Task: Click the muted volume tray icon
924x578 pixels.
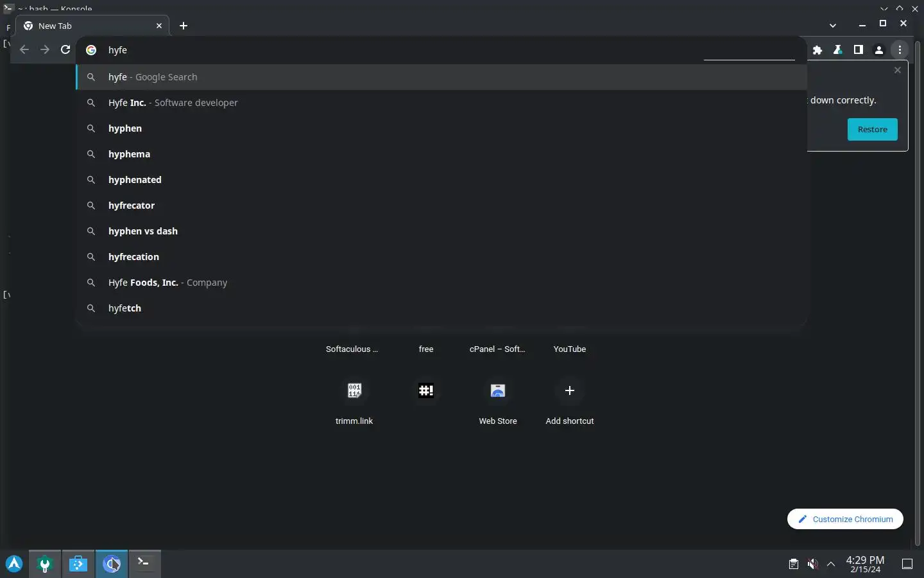Action: [812, 564]
